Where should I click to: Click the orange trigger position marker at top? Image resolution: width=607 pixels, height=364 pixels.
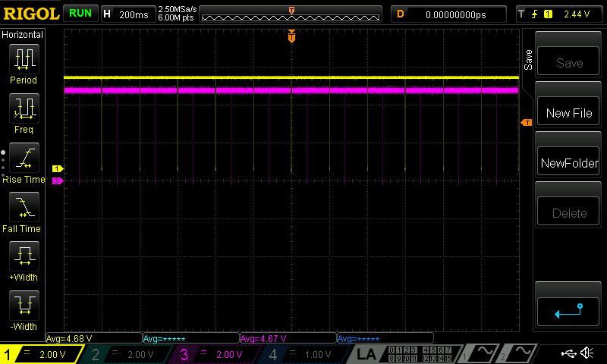(x=291, y=36)
